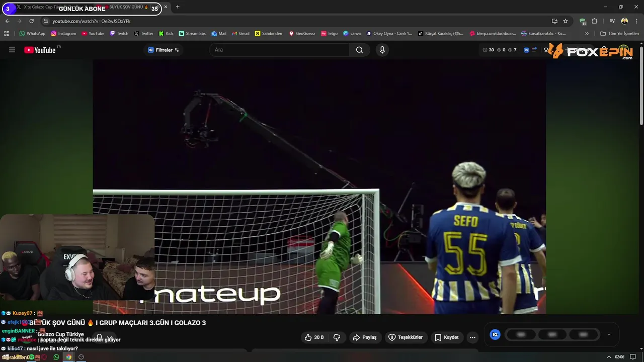This screenshot has width=644, height=362.
Task: Open site information icon in address bar
Action: [x=45, y=21]
